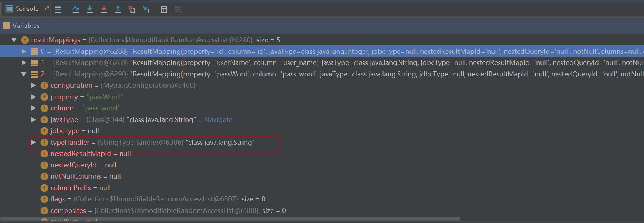This screenshot has width=644, height=223.
Task: Click the Trace Current Stream Chain icon
Action: click(178, 9)
